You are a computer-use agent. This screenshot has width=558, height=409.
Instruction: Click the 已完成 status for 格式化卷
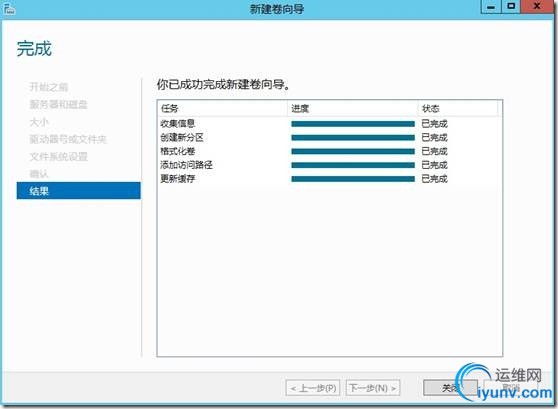tap(435, 151)
